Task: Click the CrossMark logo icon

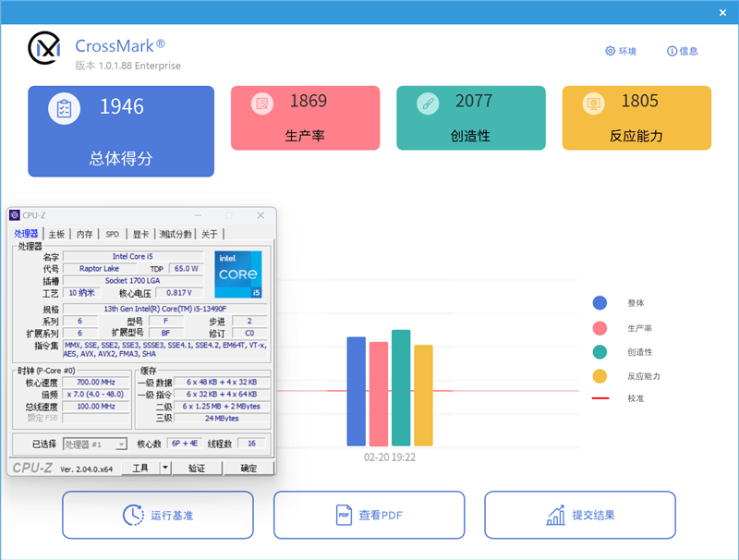Action: pos(44,48)
